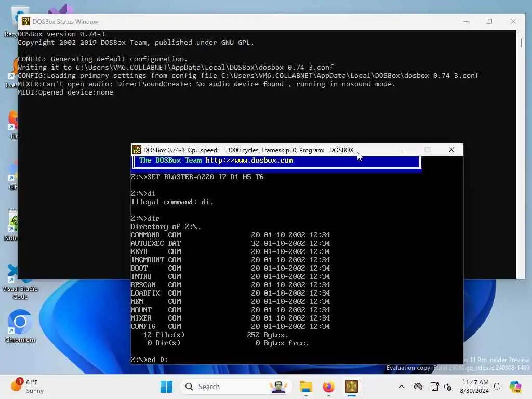This screenshot has width=532, height=399.
Task: Click the SET BLASTER=A220 line
Action: [x=197, y=177]
